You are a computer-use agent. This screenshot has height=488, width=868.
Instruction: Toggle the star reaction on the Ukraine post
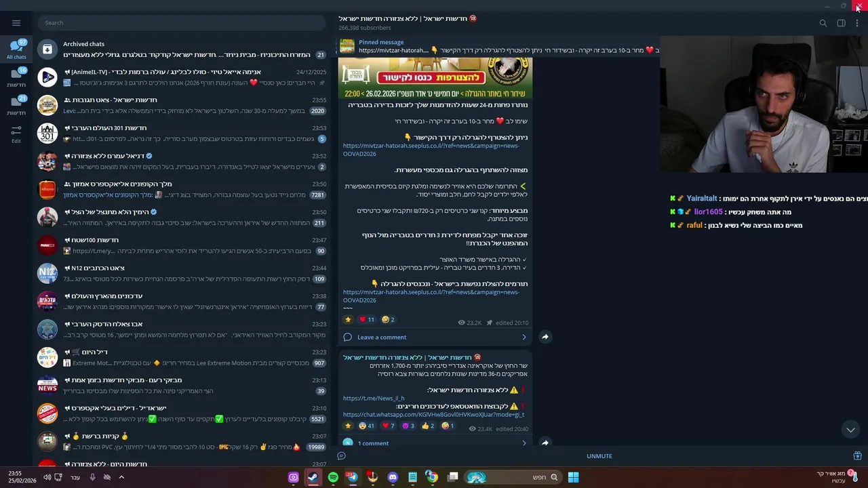[x=349, y=426]
